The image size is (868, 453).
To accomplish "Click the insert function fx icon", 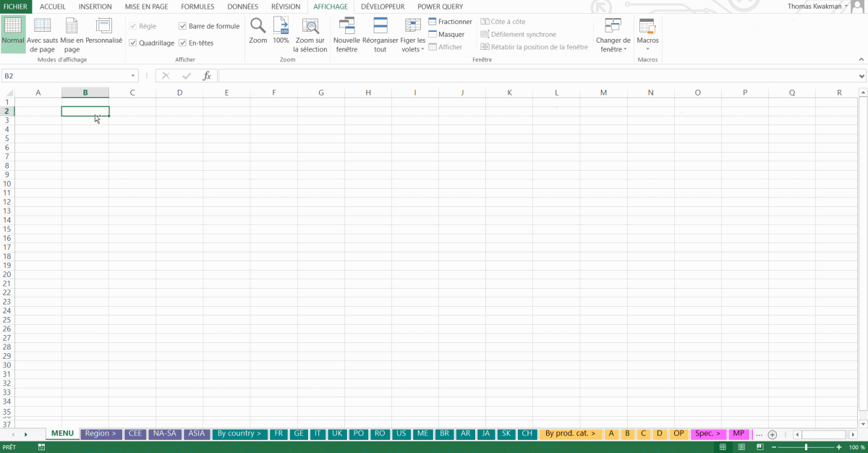I will point(207,76).
